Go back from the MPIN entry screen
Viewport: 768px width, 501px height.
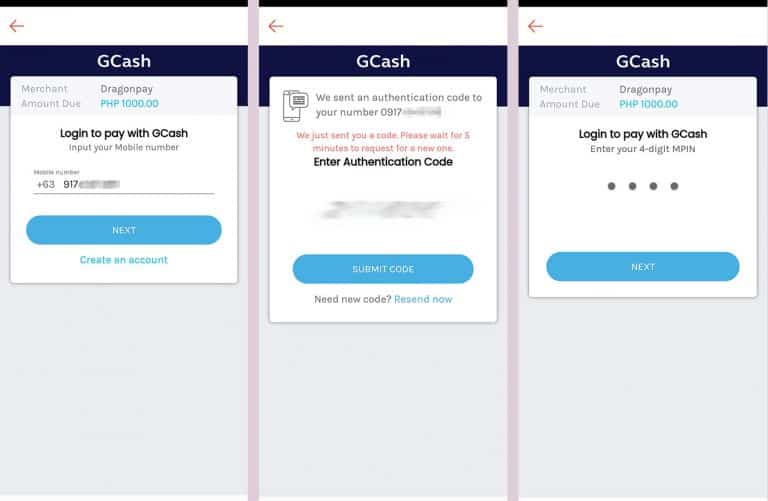[536, 26]
